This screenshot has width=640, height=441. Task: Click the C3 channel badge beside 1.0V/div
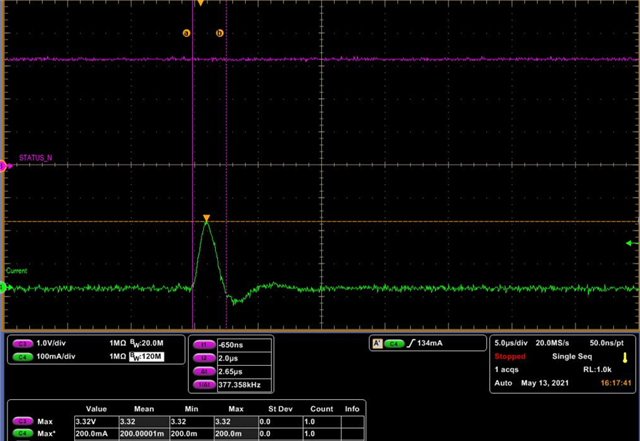click(x=22, y=344)
